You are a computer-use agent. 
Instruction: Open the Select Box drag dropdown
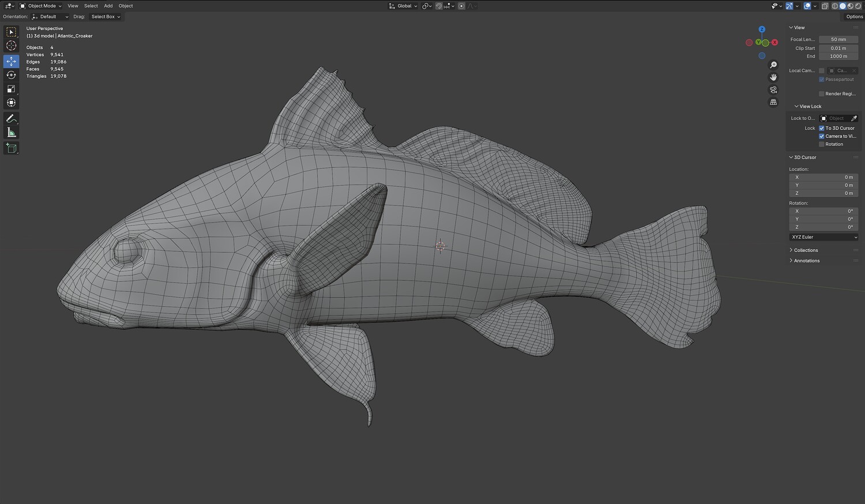pos(106,17)
